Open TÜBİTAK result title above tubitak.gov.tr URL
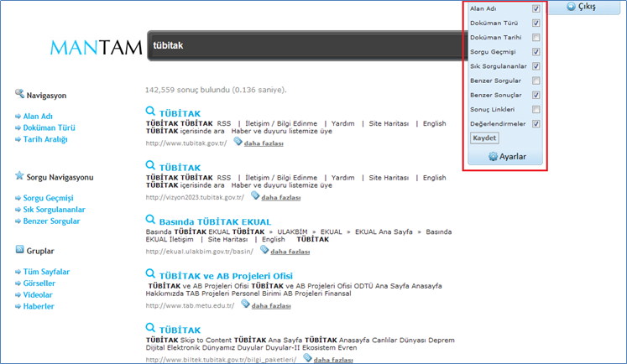 180,113
